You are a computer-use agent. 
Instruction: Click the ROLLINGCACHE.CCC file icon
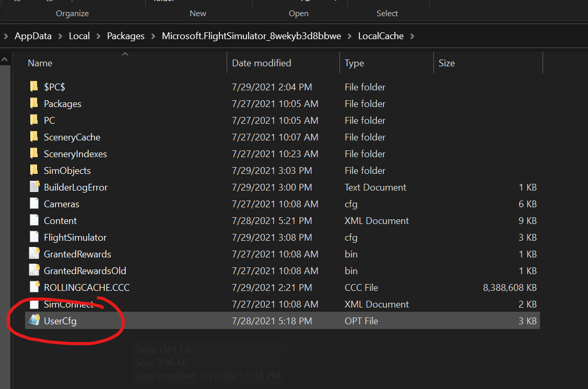coord(34,287)
